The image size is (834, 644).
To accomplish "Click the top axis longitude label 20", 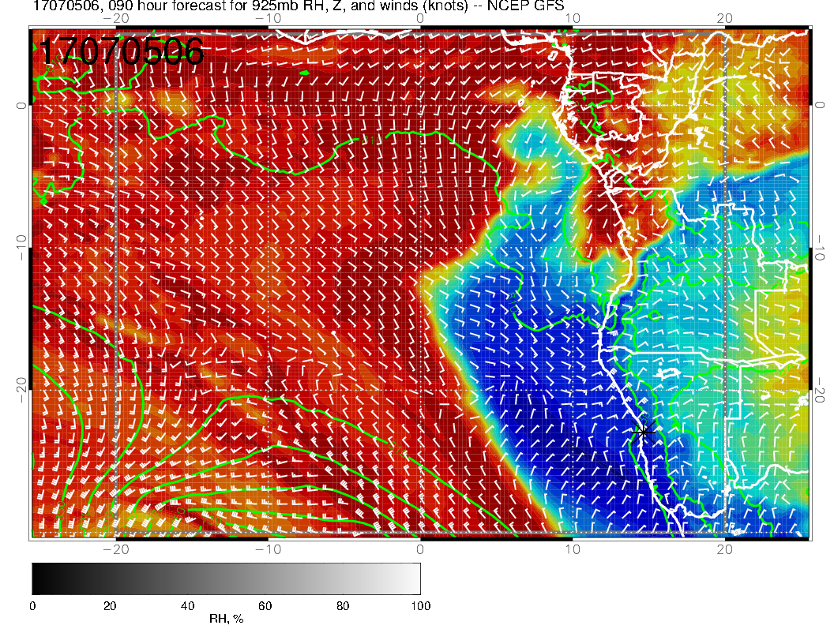I will (x=724, y=19).
